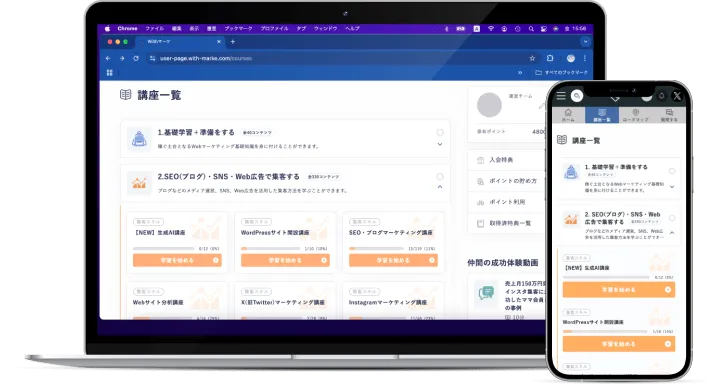The image size is (724, 384).
Task: Open the ファイル menu
Action: coord(154,29)
